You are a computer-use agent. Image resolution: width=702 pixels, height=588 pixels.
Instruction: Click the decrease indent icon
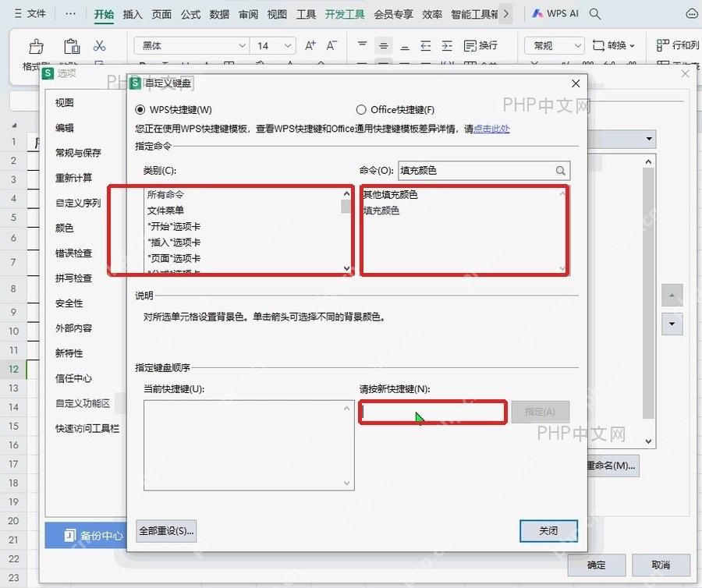(x=426, y=46)
